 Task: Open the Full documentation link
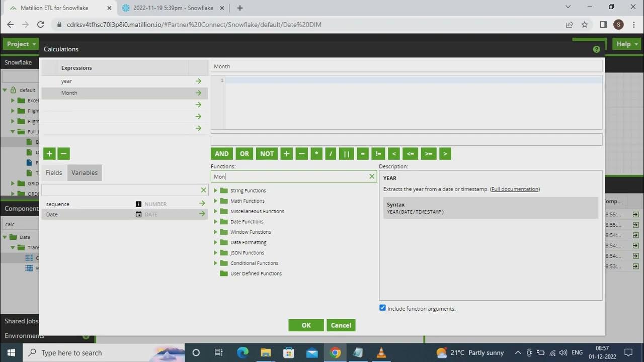(515, 189)
